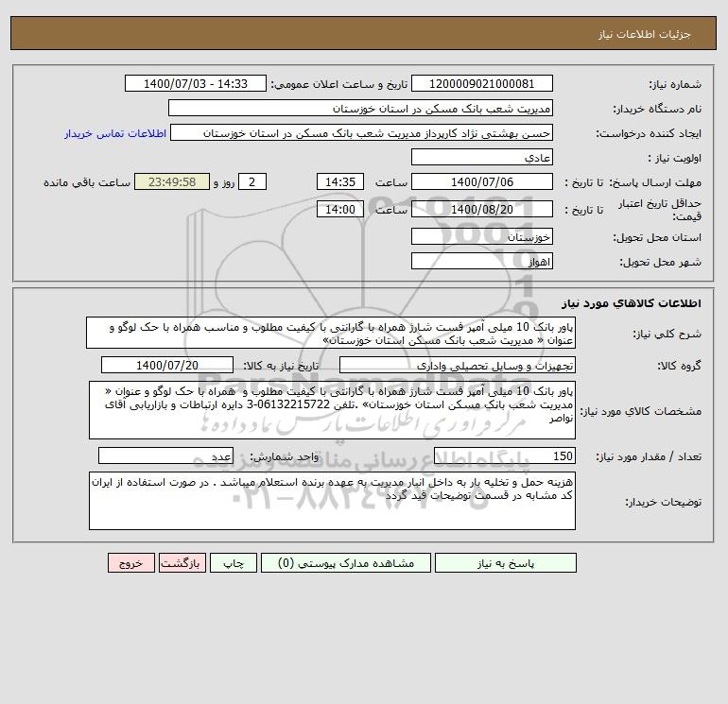
Task: Click the تاریخ و ساعت اعلان عمومی label
Action: point(339,84)
